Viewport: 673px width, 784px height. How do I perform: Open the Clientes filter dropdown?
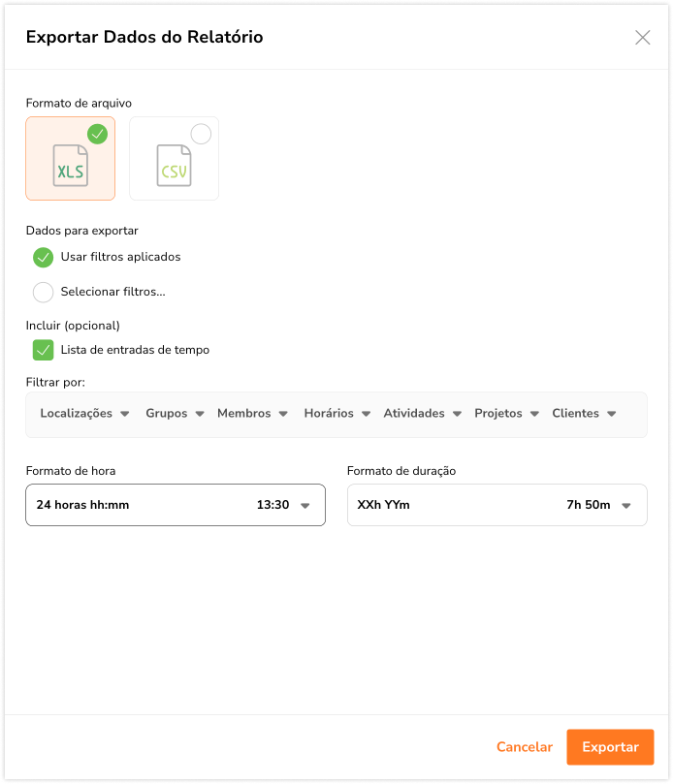point(584,414)
